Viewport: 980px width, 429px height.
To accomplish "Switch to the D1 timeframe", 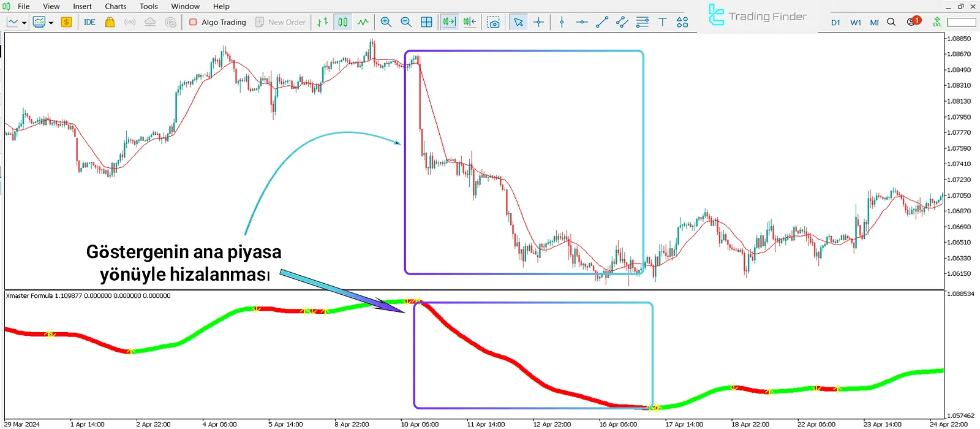I will pyautogui.click(x=835, y=23).
